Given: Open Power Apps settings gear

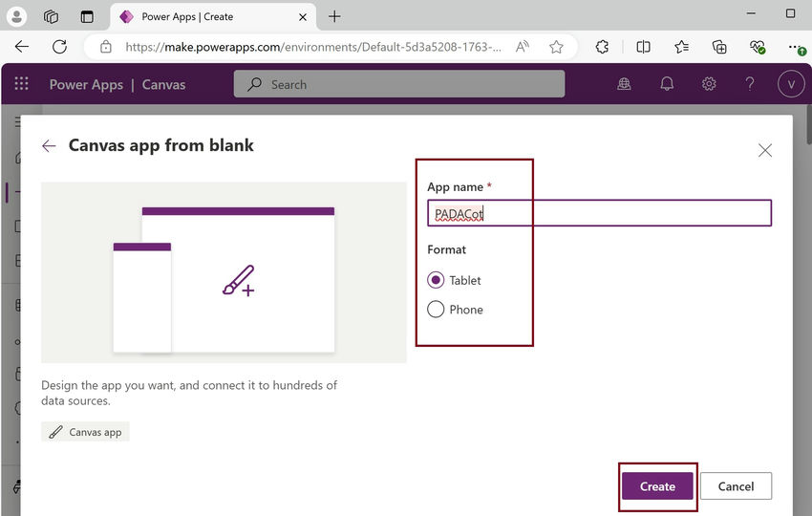Looking at the screenshot, I should tap(709, 83).
